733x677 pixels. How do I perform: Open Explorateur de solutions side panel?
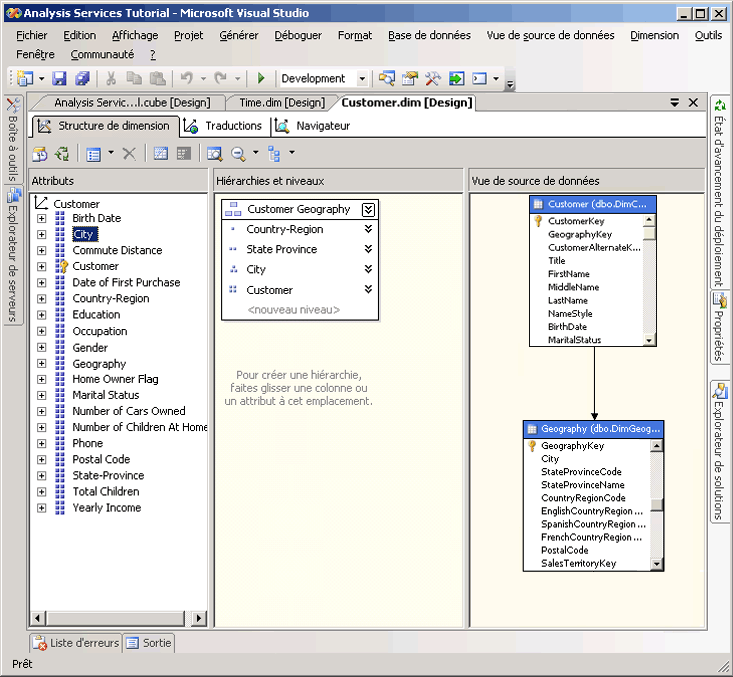(719, 452)
